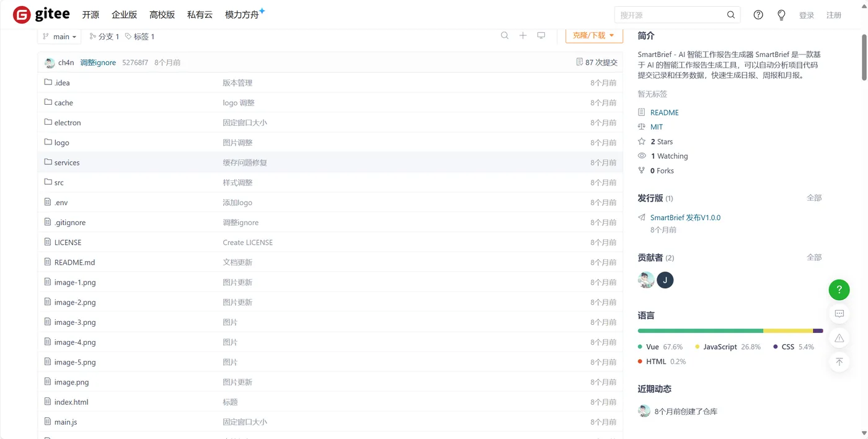Open the image-3.png file
The image size is (868, 439).
pos(75,322)
